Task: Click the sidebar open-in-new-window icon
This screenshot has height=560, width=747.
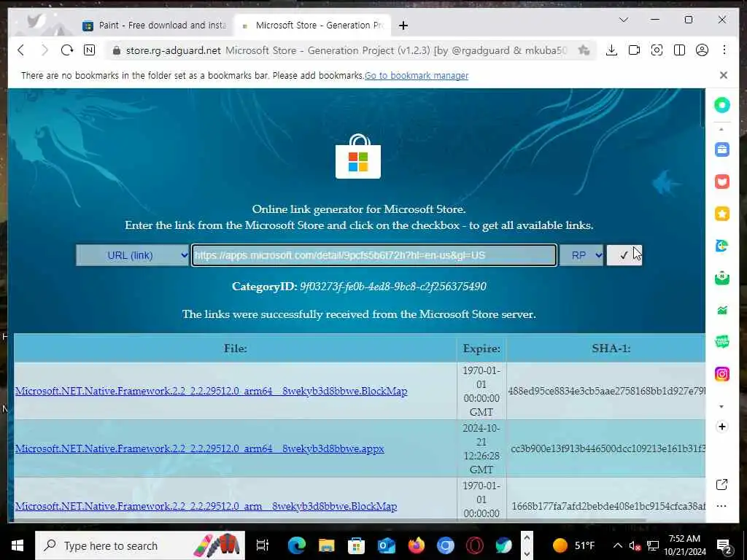Action: coord(721,485)
